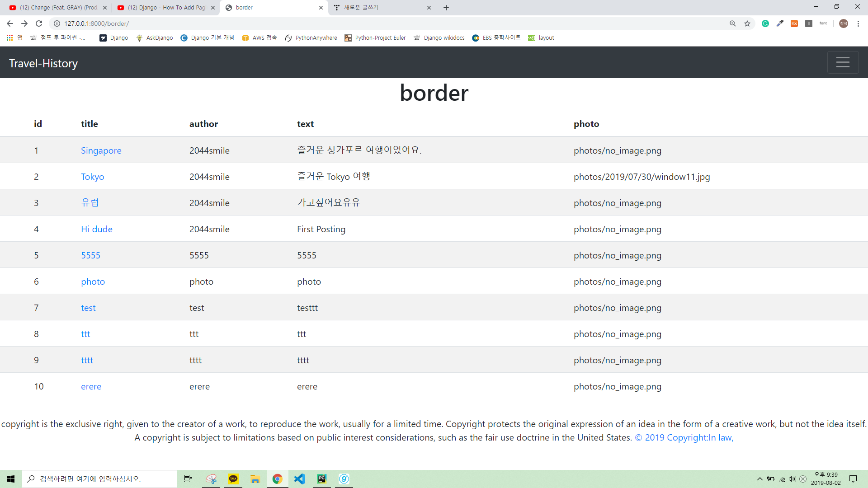
Task: Toggle the Travel-History hamburger menu
Action: [842, 62]
